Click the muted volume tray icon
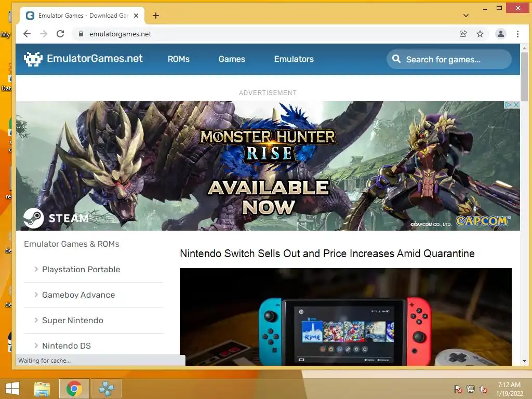 [x=483, y=389]
